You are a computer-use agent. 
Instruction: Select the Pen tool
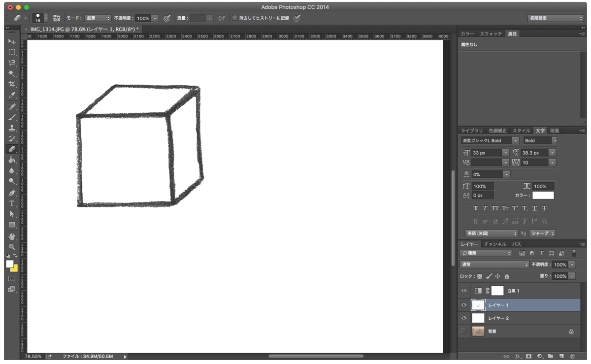[x=12, y=193]
